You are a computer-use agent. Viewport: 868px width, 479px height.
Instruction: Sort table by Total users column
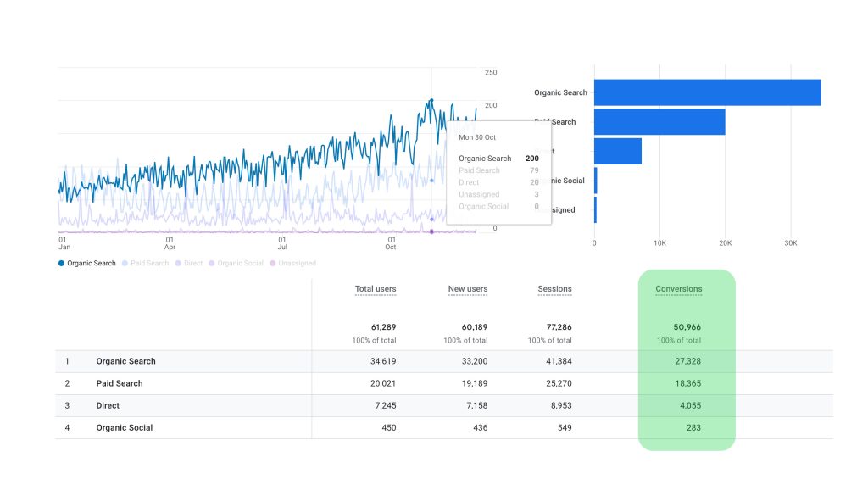pos(376,289)
